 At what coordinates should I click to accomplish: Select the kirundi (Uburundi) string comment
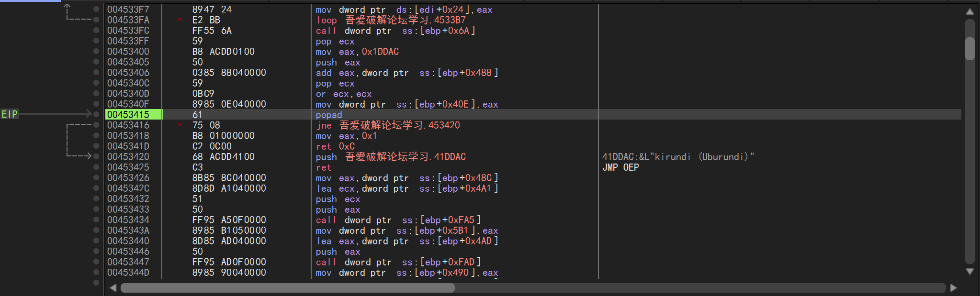[x=678, y=157]
